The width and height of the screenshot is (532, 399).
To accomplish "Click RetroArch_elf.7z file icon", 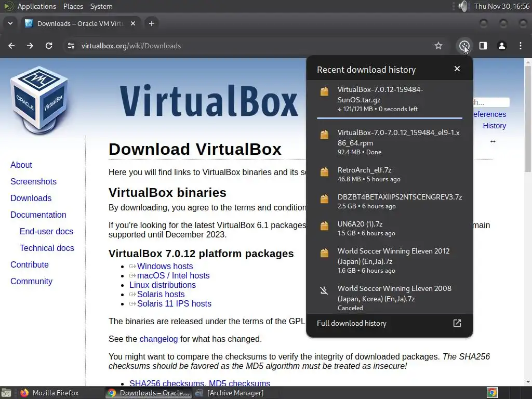I will tap(324, 171).
